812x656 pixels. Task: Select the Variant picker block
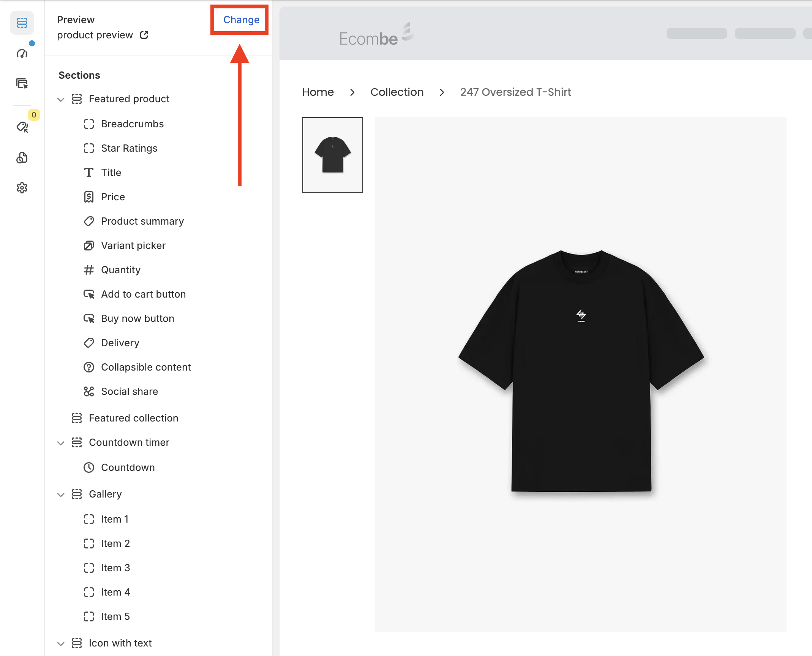[x=133, y=246]
